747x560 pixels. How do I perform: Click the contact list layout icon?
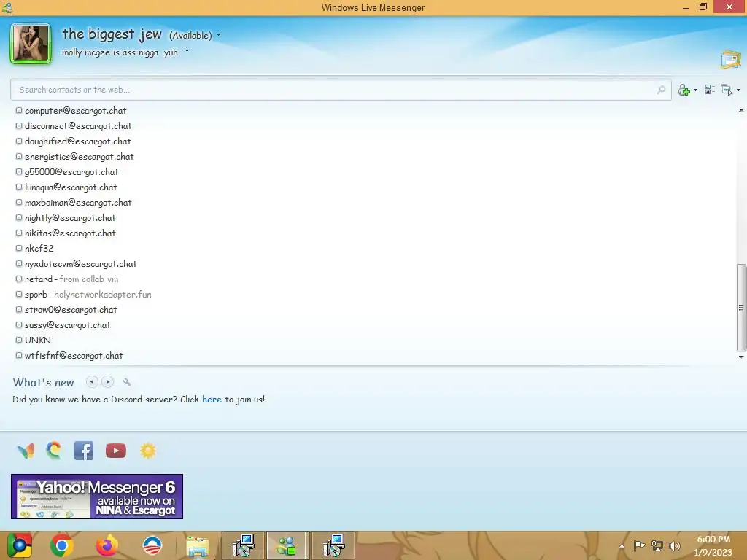pos(710,89)
